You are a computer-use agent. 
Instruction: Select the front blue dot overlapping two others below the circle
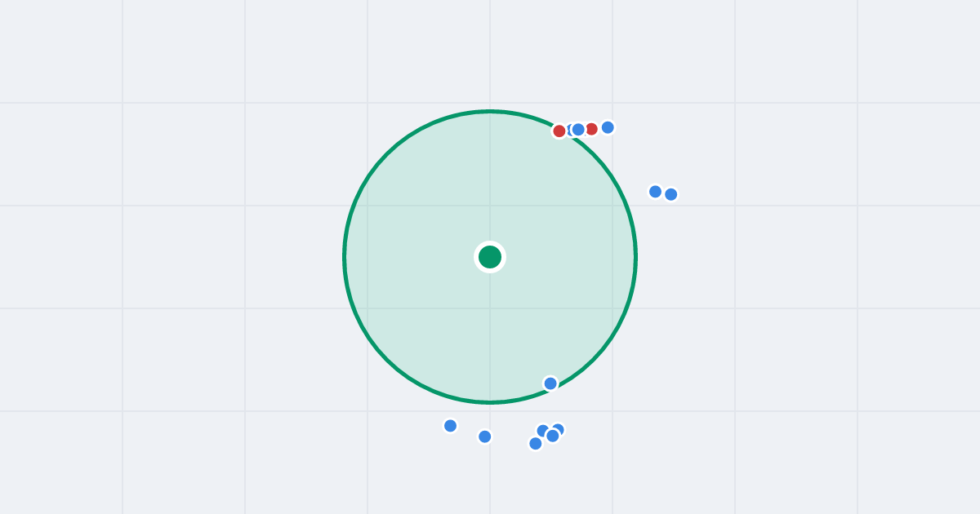coord(553,436)
